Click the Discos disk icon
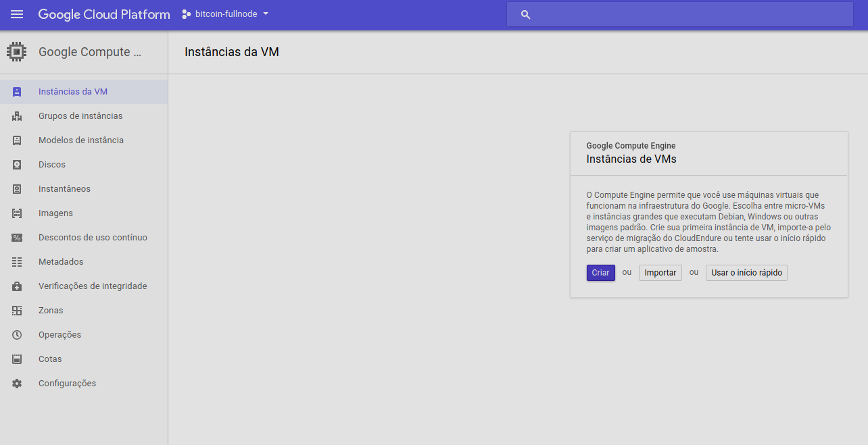 tap(17, 165)
